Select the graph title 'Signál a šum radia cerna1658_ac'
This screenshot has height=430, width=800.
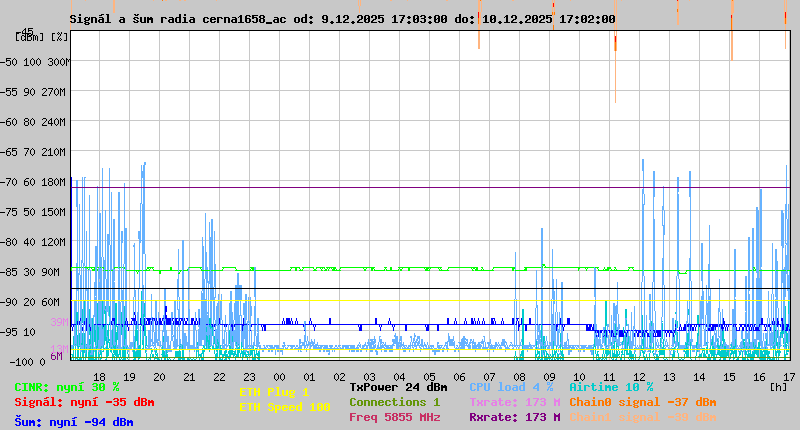pos(178,19)
